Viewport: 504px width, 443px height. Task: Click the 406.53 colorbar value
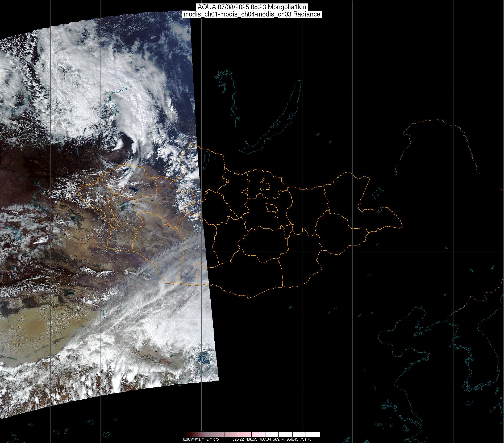point(252,439)
